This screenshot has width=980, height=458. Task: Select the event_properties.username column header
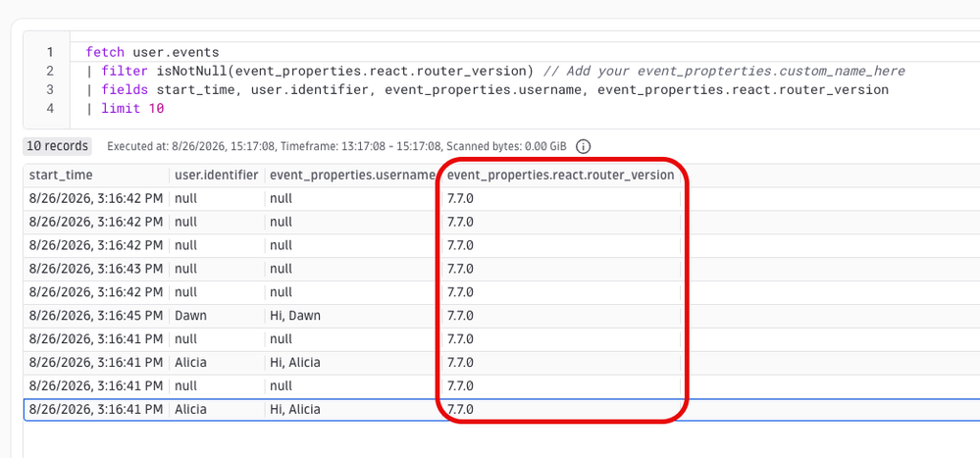click(x=352, y=175)
